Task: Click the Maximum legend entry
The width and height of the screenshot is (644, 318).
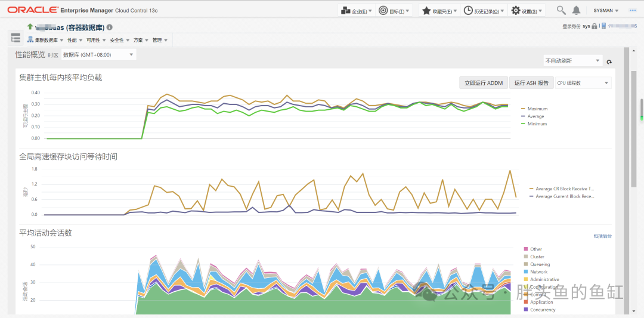Action: point(534,109)
